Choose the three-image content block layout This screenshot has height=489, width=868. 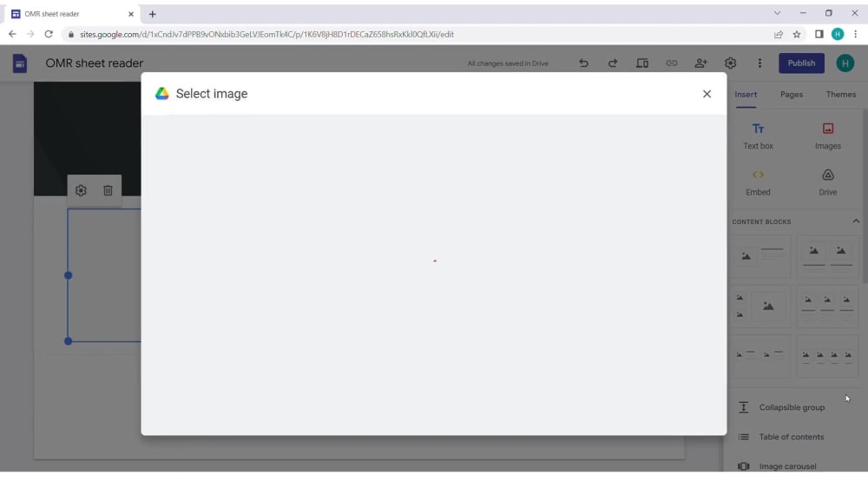[827, 307]
